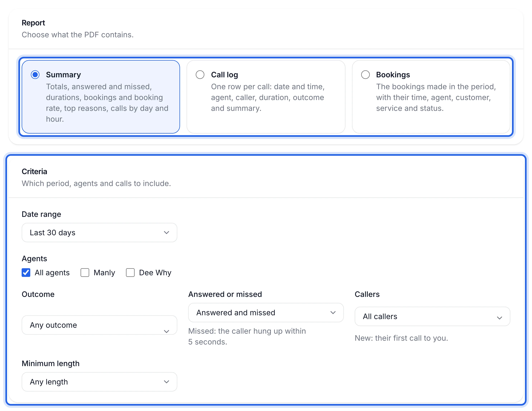This screenshot has width=532, height=411.
Task: Click the 'New: their first call' hint
Action: coord(401,338)
